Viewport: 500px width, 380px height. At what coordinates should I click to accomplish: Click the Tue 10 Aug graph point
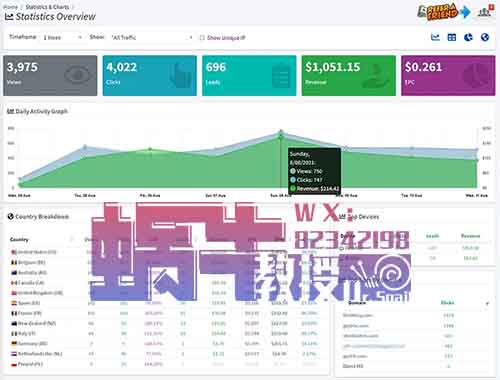pyautogui.click(x=412, y=148)
